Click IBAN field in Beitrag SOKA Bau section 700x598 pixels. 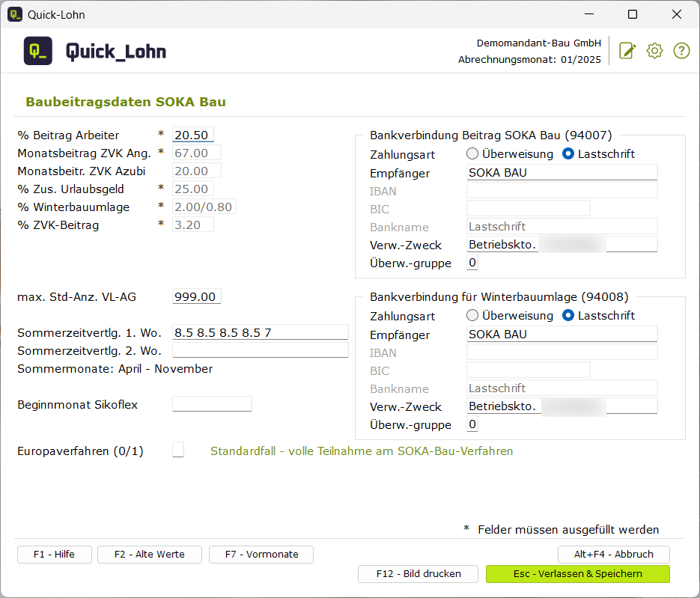[x=562, y=190]
